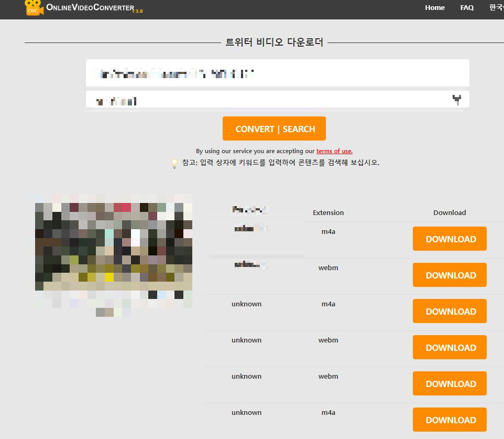
Task: Click the lightbulb tip icon
Action: point(174,163)
